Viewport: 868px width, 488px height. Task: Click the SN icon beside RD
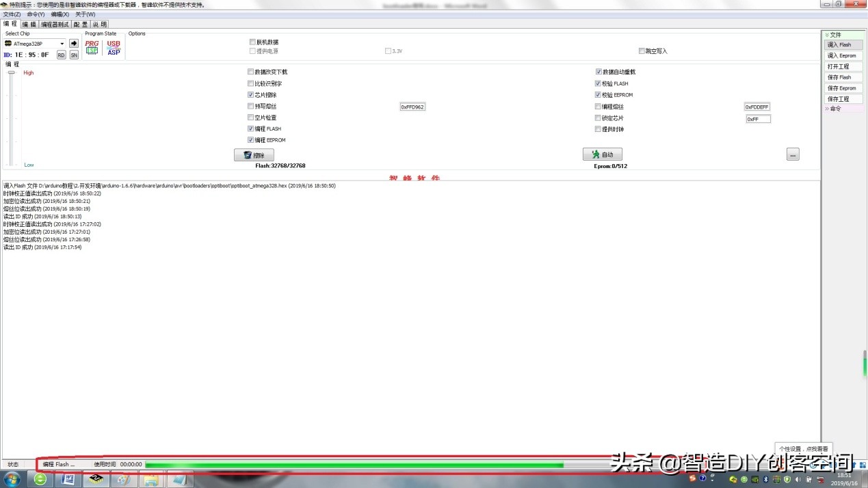click(73, 55)
